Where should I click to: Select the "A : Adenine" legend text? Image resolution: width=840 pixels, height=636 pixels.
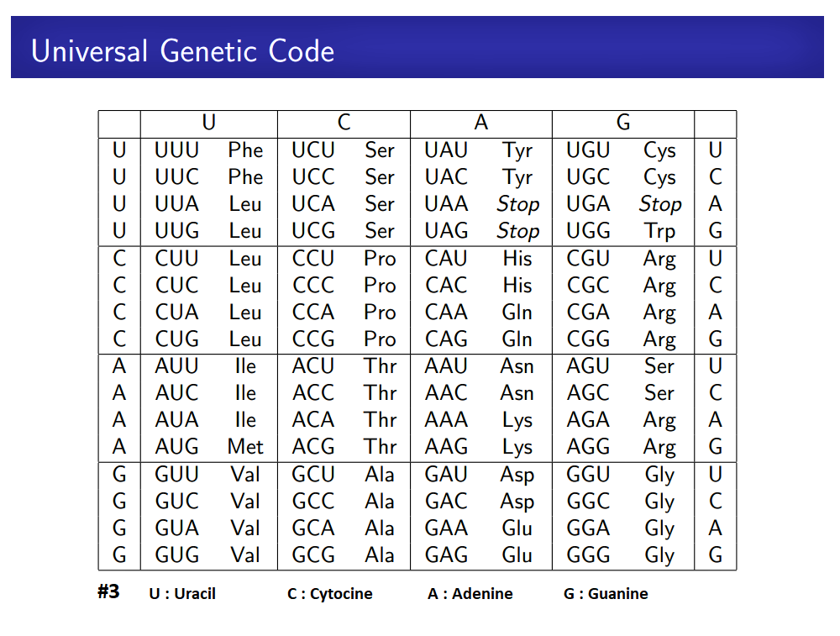click(470, 594)
